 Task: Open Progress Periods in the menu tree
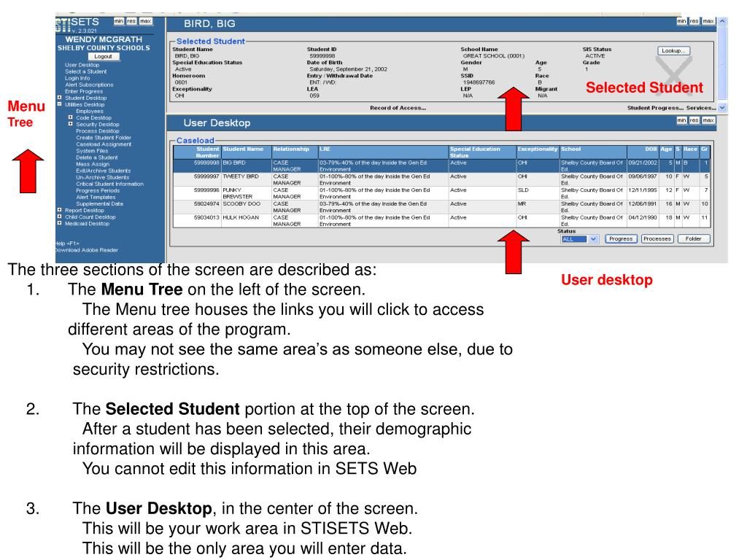pyautogui.click(x=98, y=190)
